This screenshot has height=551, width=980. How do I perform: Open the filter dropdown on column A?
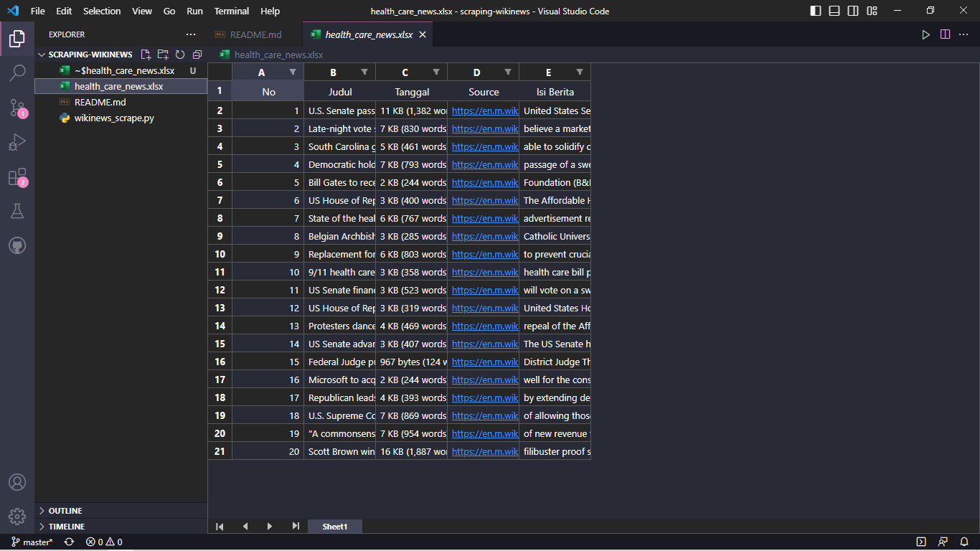[293, 72]
